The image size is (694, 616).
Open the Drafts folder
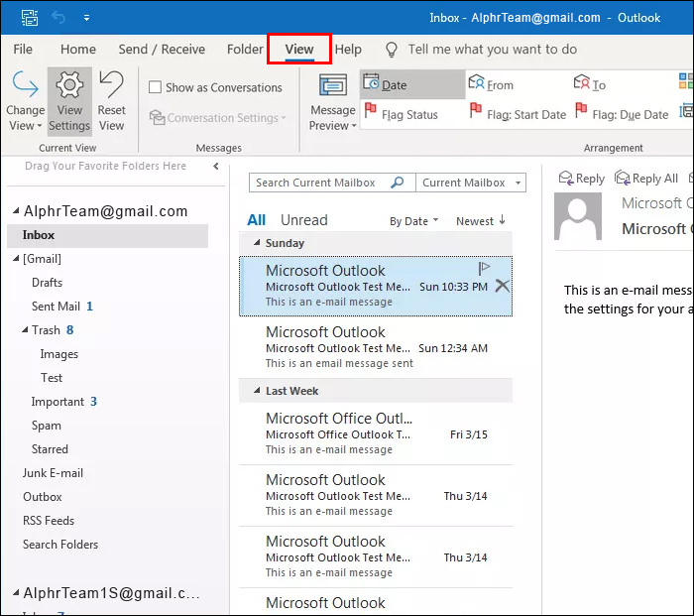point(47,283)
